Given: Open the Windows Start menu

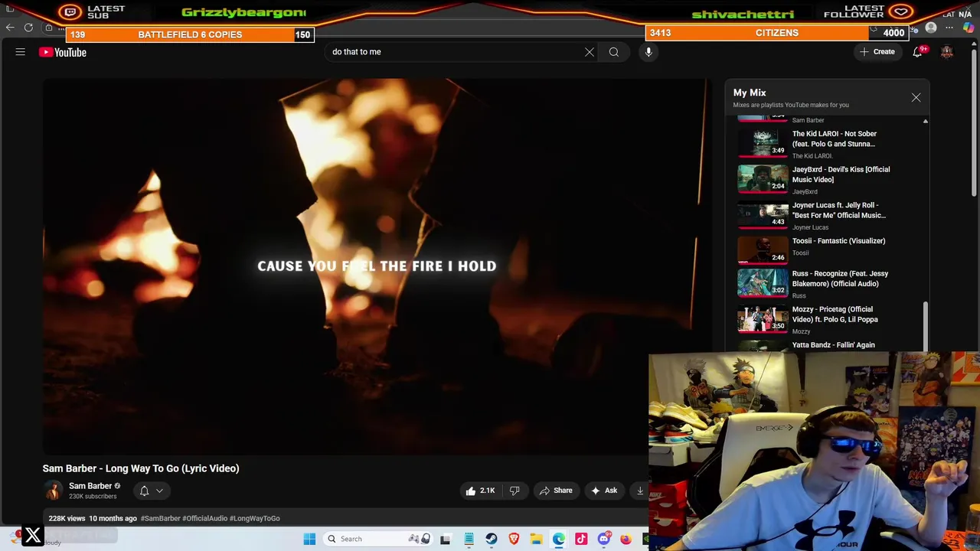Looking at the screenshot, I should click(x=309, y=539).
